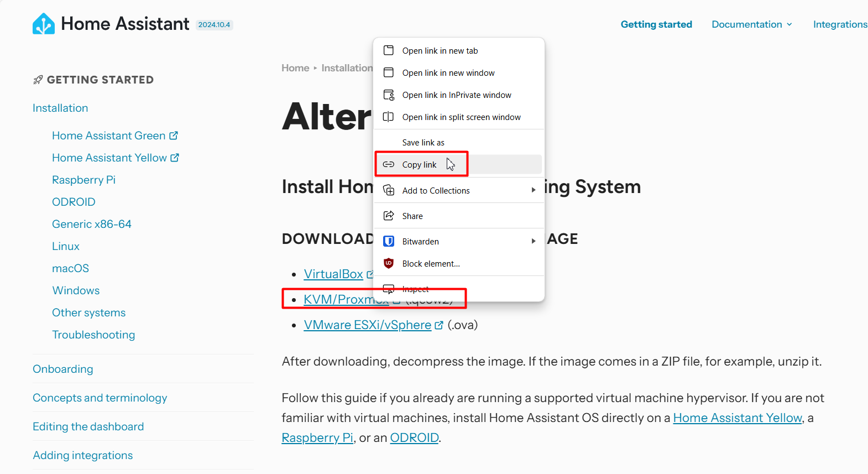
Task: Click the Home breadcrumb link
Action: [x=295, y=68]
